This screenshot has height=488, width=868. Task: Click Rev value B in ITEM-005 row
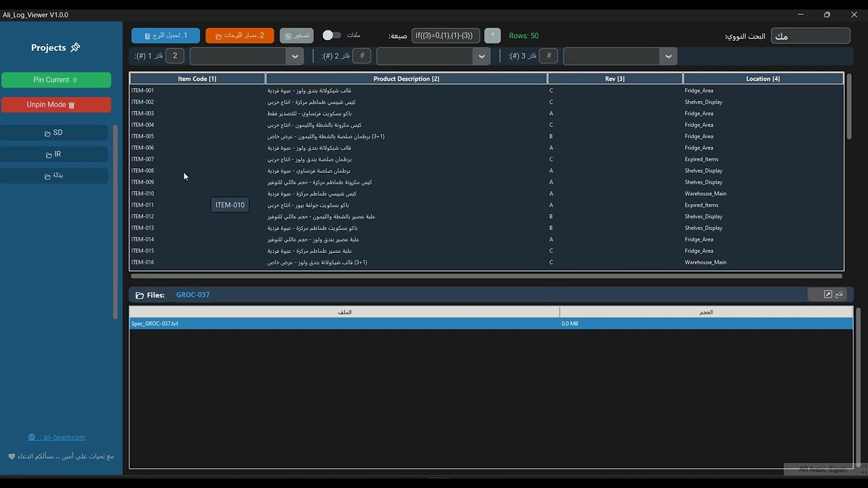pyautogui.click(x=551, y=136)
